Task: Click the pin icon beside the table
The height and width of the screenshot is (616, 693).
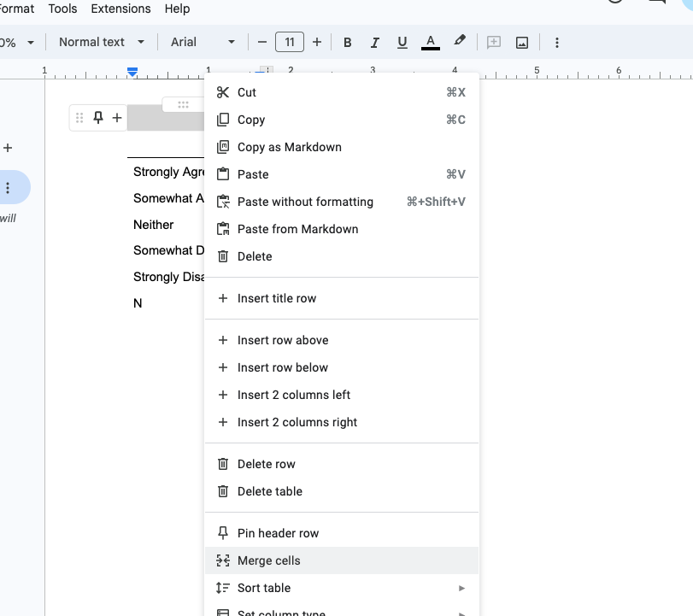Action: click(x=98, y=118)
